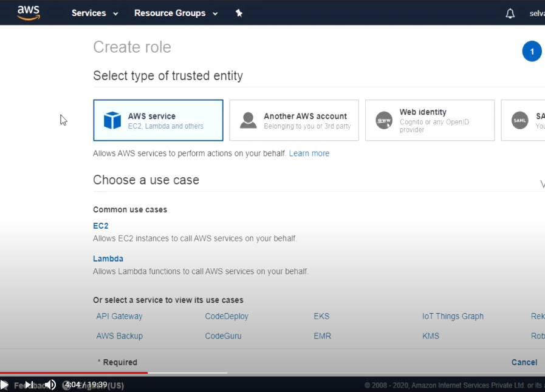Click the video time display 4:04 / 19:39
Viewport: 545px width, 392px height.
pyautogui.click(x=86, y=385)
